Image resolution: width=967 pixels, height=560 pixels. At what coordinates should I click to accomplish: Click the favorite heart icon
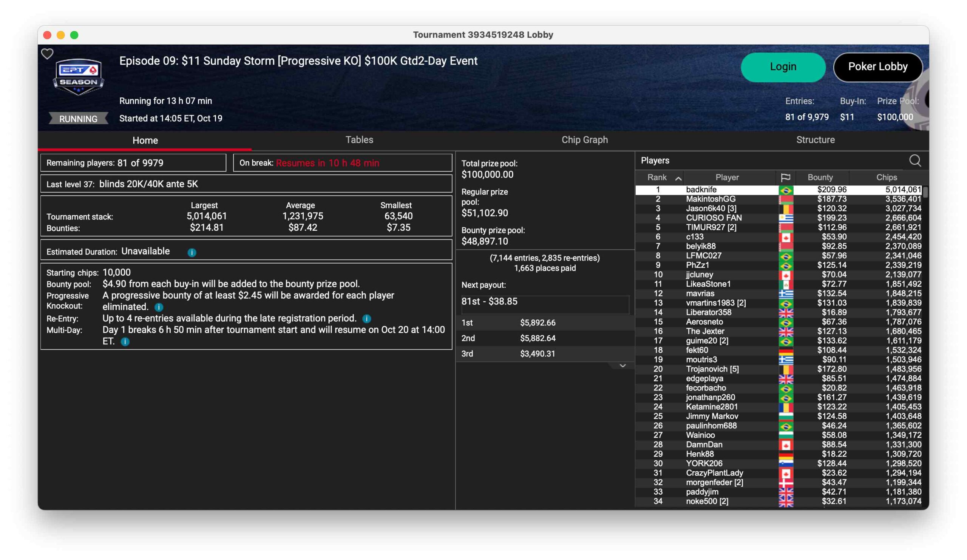click(x=47, y=54)
